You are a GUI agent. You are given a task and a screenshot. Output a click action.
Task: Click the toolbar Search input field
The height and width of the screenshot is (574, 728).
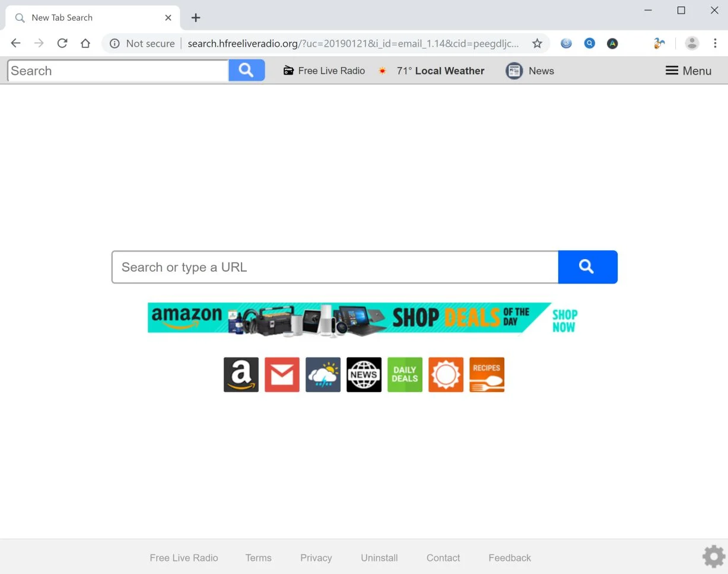119,71
